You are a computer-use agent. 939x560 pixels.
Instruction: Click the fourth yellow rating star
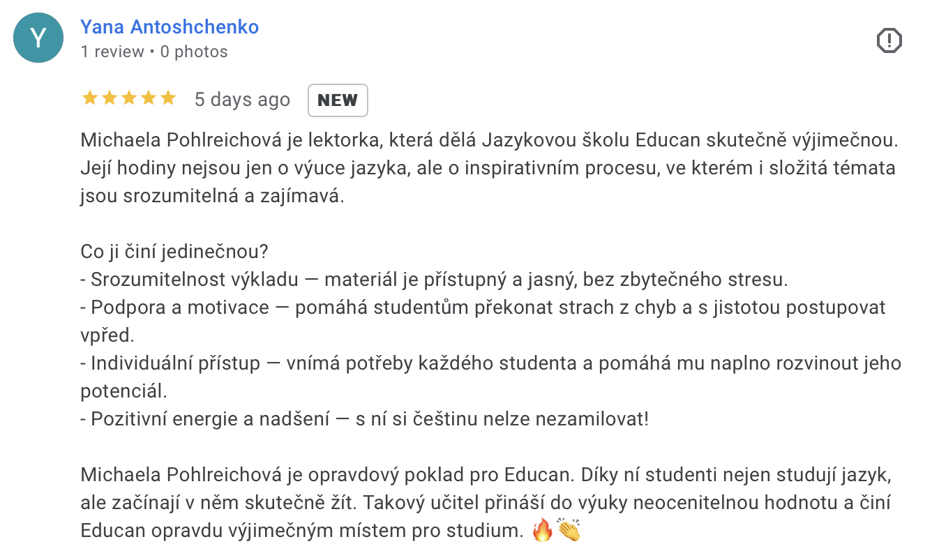point(149,98)
